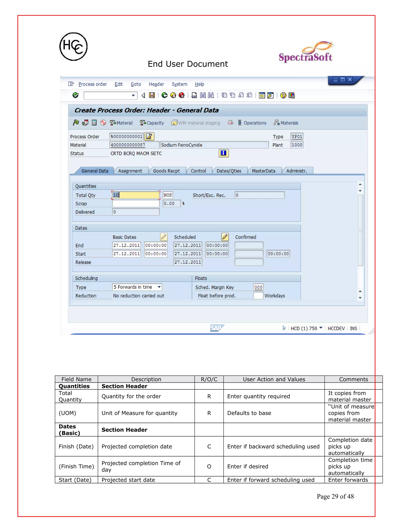
Task: Click the command field left-arrow toggle
Action: pyautogui.click(x=143, y=96)
